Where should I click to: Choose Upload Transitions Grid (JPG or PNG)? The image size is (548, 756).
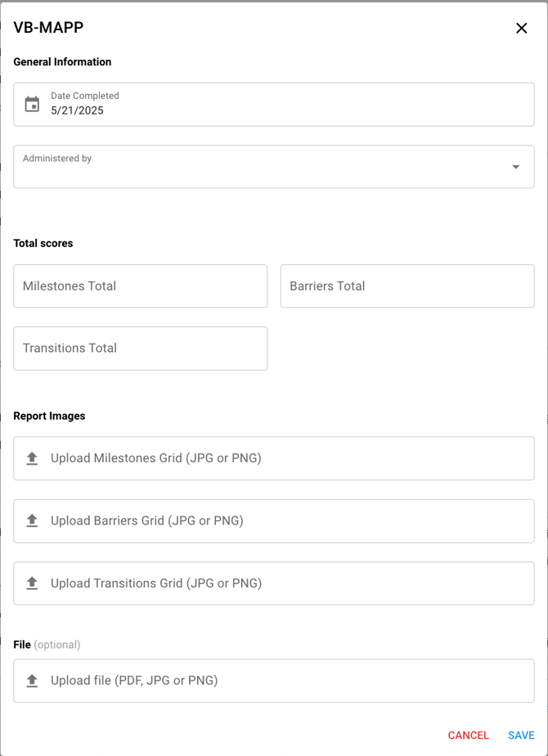pos(156,583)
